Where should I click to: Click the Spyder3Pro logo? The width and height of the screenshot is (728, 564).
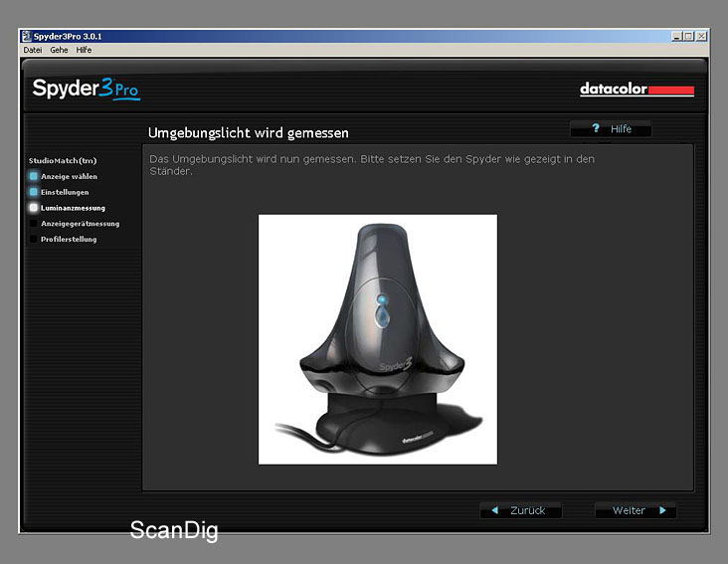(x=86, y=89)
